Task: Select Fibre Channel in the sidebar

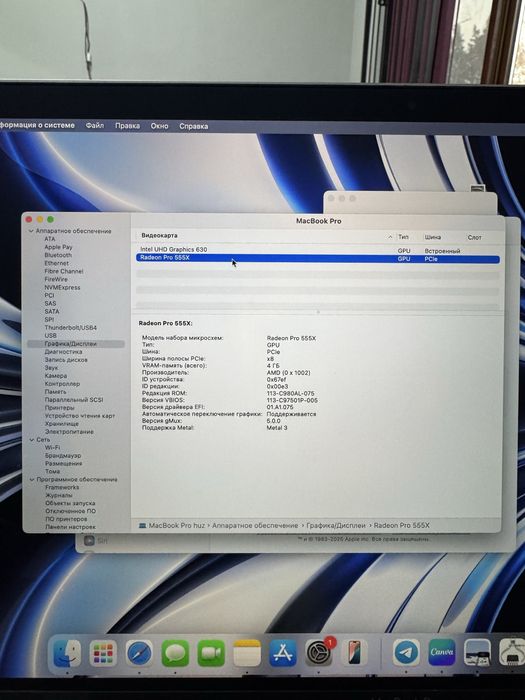Action: point(64,271)
